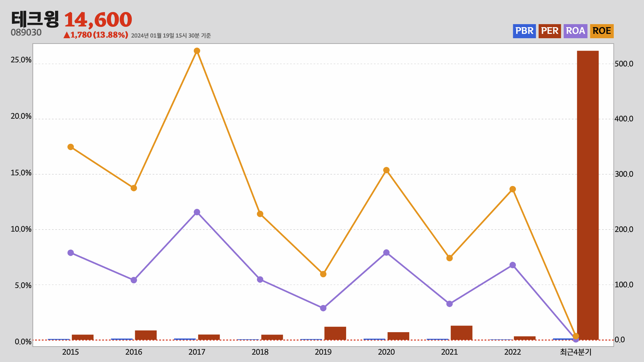
Task: Select the ROE data point for 2022
Action: tap(513, 189)
